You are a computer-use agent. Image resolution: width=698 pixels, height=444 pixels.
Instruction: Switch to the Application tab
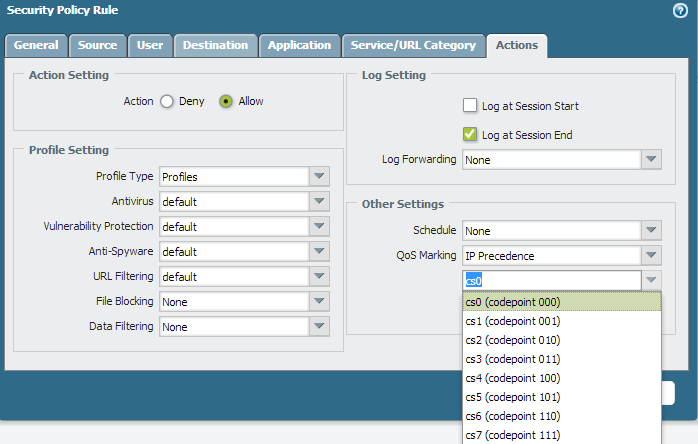click(x=299, y=45)
